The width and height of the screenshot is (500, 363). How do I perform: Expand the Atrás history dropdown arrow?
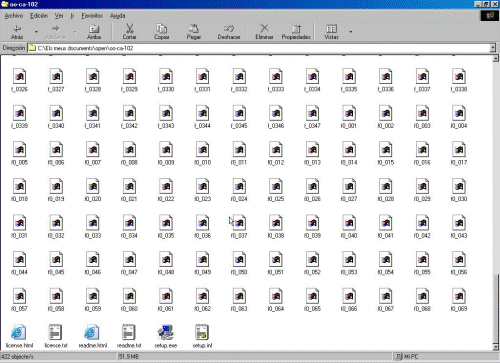tap(36, 32)
